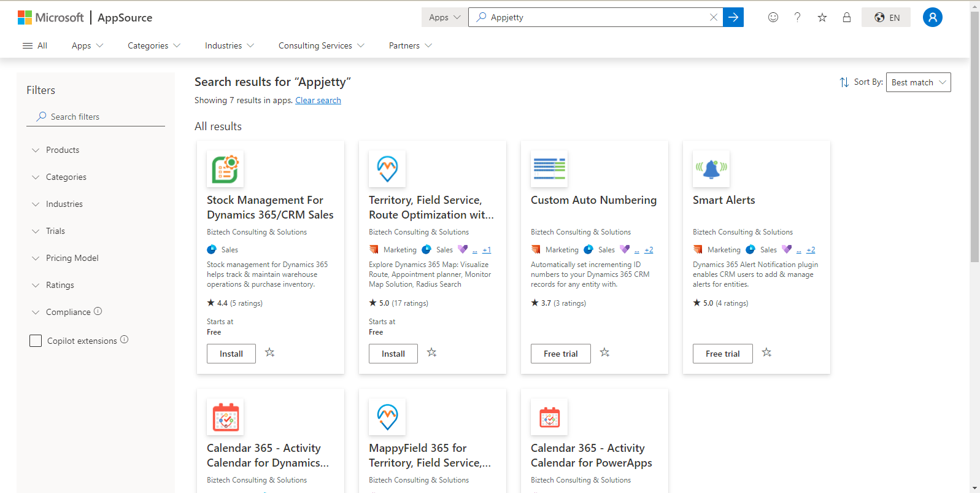Expand the Ratings filter

(x=53, y=285)
